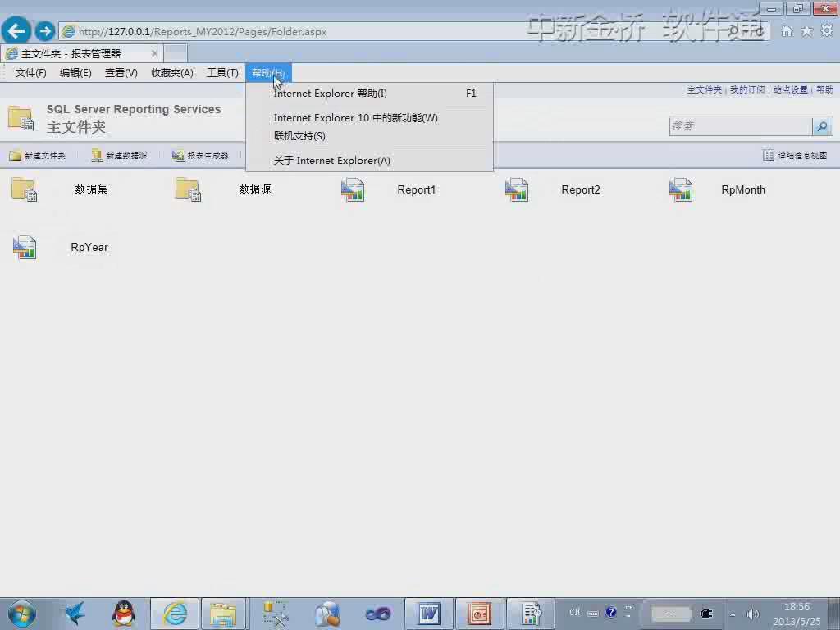
Task: Open the IE Tools gear icon
Action: (x=827, y=31)
